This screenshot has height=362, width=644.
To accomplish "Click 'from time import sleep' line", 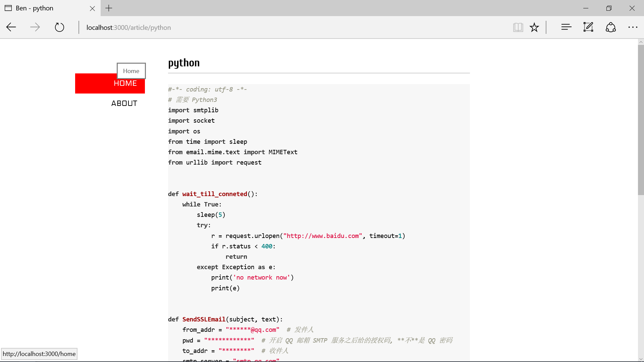I will (208, 141).
